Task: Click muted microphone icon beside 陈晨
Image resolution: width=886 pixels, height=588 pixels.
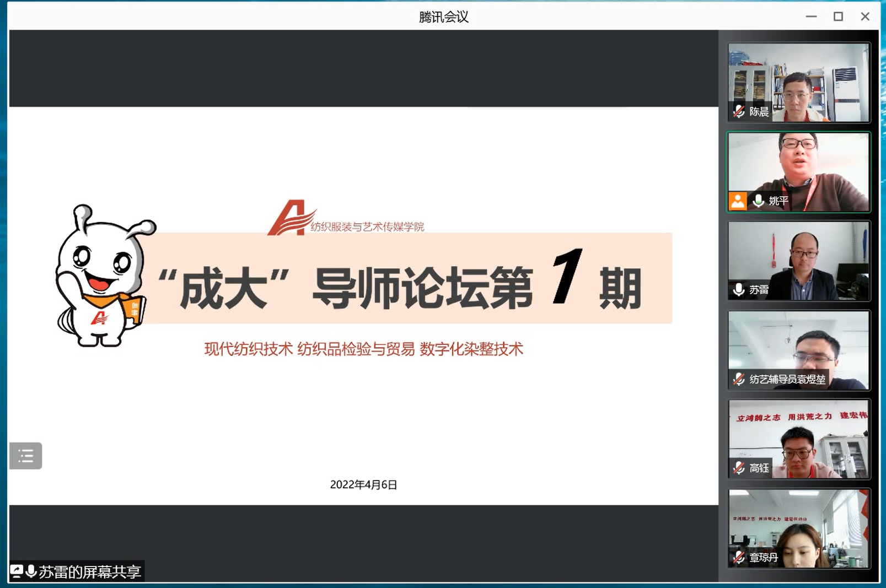Action: [x=739, y=112]
